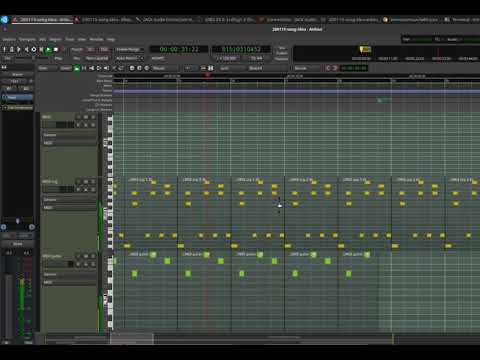Viewport: 480px width, 360px height.
Task: Select the Internal Edit tool icon
Action: pyautogui.click(x=121, y=68)
